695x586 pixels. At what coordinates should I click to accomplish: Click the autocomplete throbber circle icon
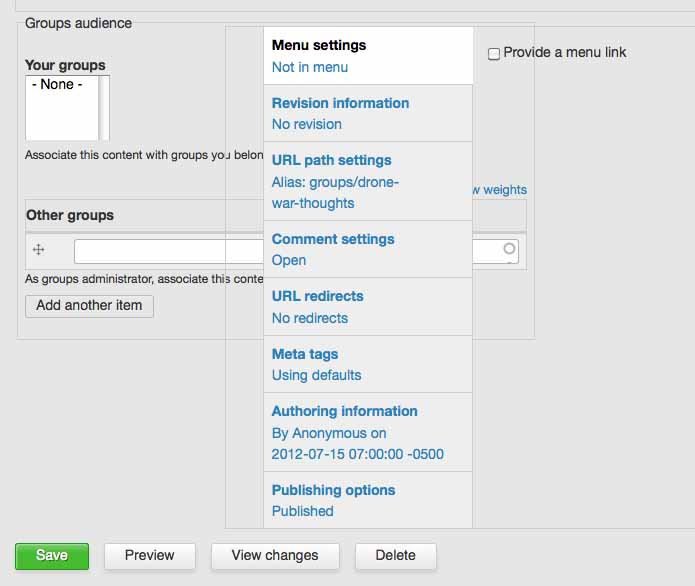[509, 248]
